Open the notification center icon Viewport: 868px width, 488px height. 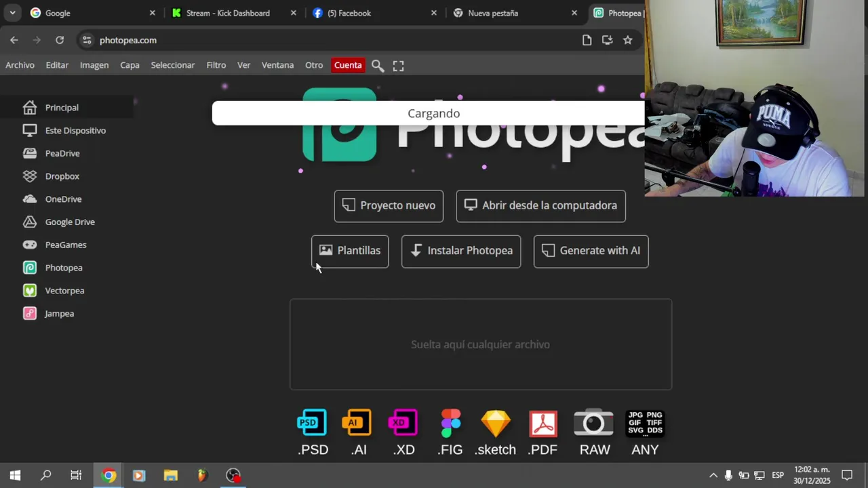[x=847, y=475]
